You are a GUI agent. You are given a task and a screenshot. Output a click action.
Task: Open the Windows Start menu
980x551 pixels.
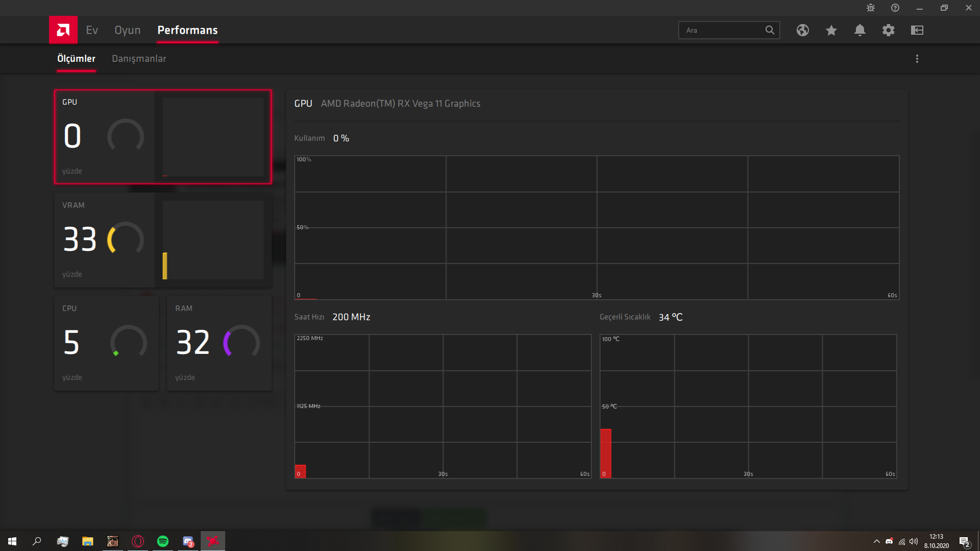(12, 541)
